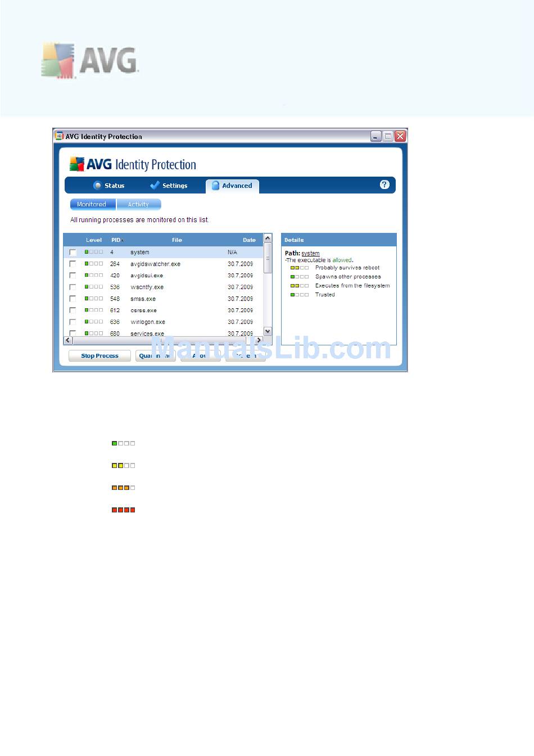The image size is (534, 756).
Task: Click PID 264 in the process list
Action: (115, 264)
